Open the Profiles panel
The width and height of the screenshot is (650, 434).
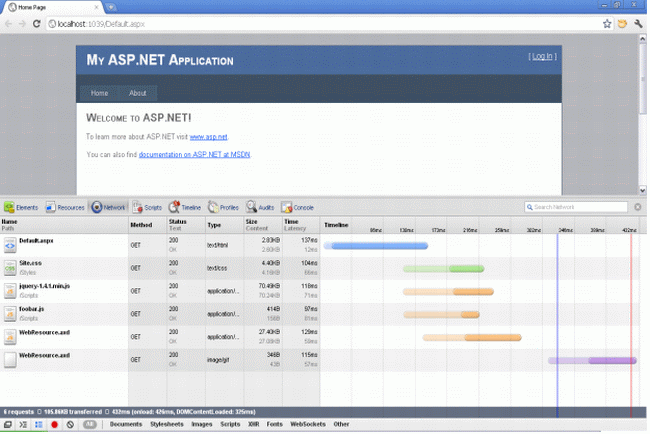click(223, 207)
